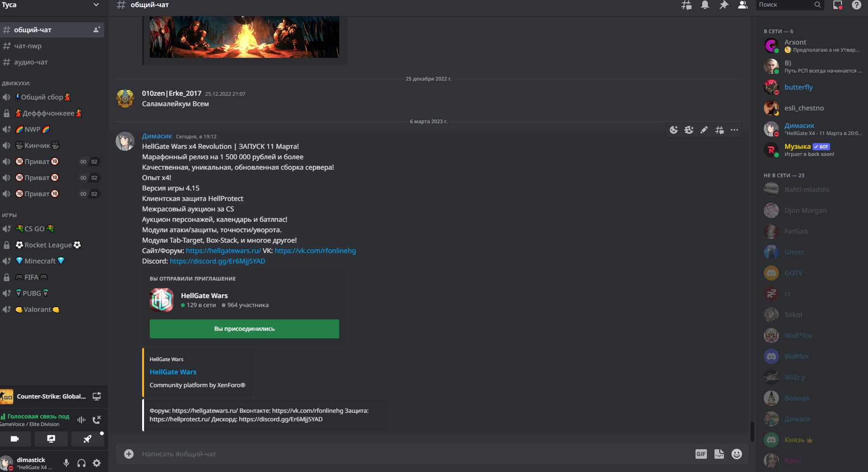Open the чат-nwp text channel
868x472 pixels.
click(x=52, y=46)
